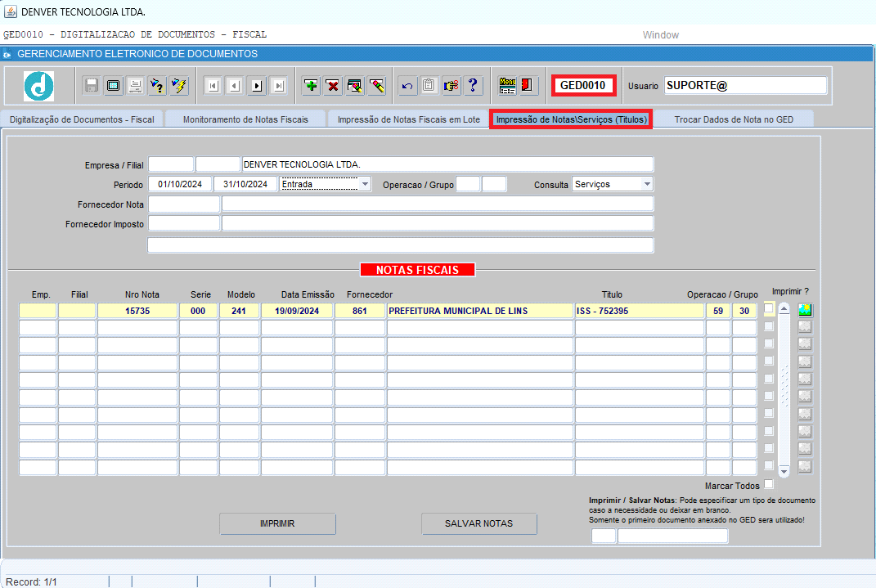Click the Java icon in the title bar
Screen dimensions: 876x588
(10, 11)
